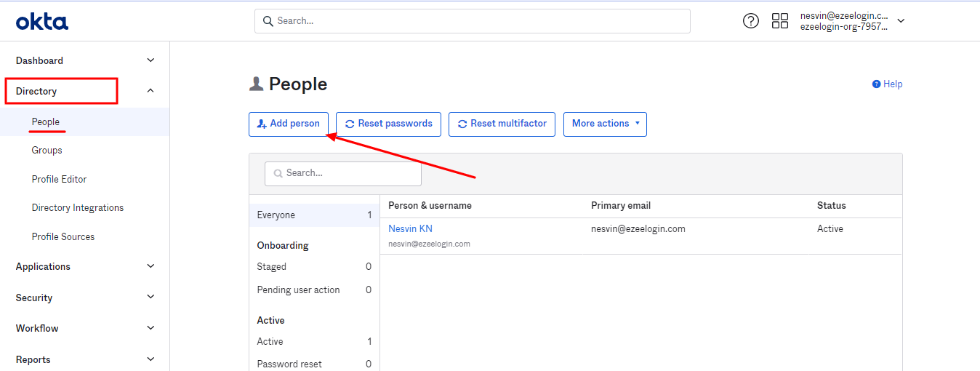Filter by Password reset

pos(314,364)
